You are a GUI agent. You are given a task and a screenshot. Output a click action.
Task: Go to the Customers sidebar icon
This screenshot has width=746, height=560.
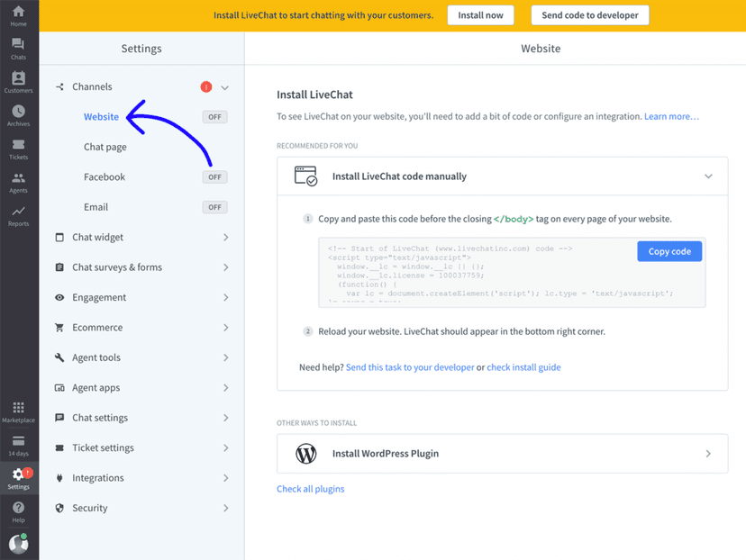coord(18,83)
